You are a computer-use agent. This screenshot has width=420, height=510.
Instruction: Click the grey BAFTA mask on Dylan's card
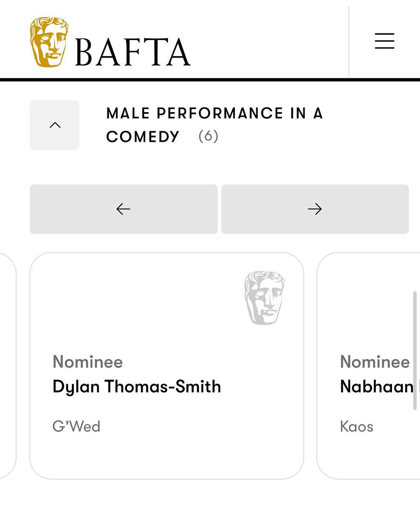point(264,298)
